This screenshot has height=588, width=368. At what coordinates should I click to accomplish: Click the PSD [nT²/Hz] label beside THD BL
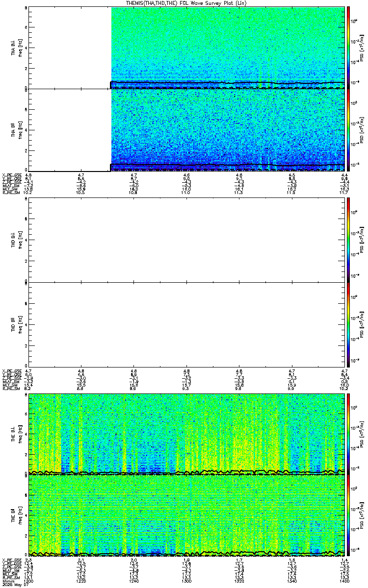362,241
